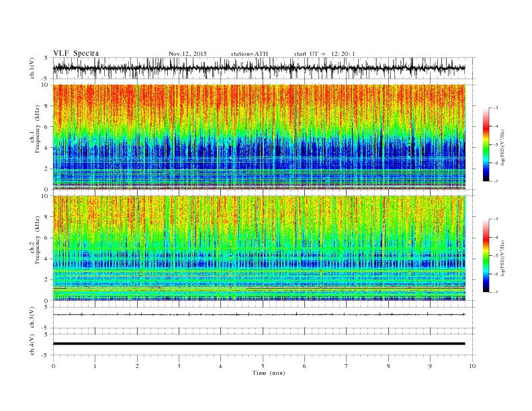
Task: Click the "Time (min)" axis label
Action: [269, 373]
